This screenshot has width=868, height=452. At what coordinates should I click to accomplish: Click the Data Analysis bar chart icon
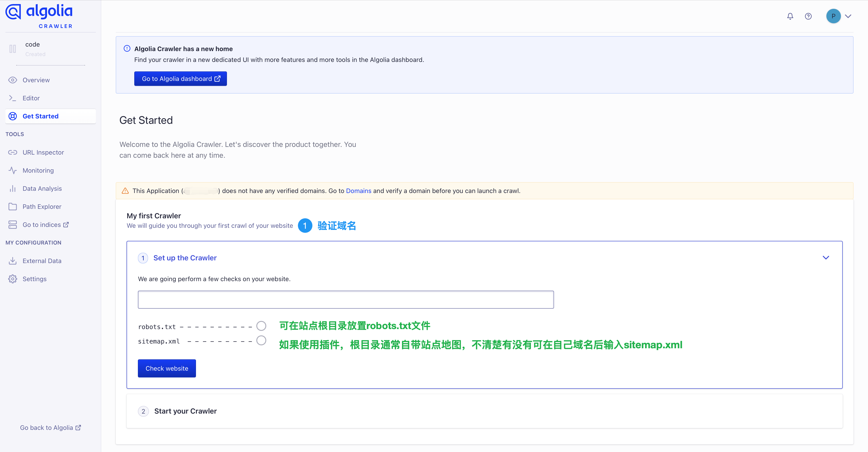tap(13, 189)
